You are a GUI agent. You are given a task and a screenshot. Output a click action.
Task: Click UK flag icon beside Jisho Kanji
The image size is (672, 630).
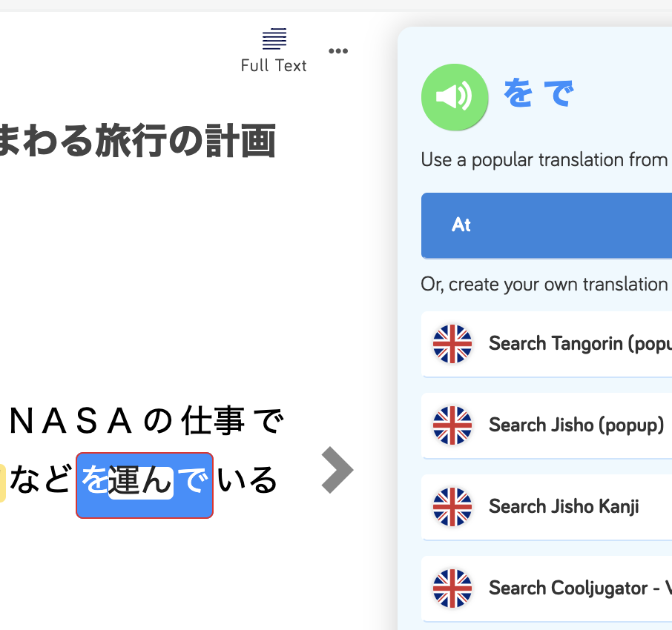tap(452, 507)
